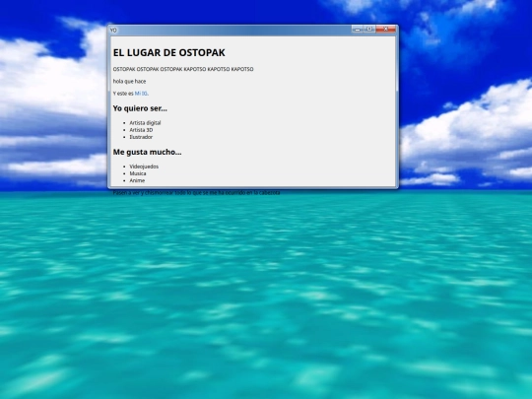Screen dimensions: 532x399
Task: Click the 'OSTOPAK OSTOPAK OSTOPAK KAPOTSO' paragraph
Action: click(x=183, y=69)
